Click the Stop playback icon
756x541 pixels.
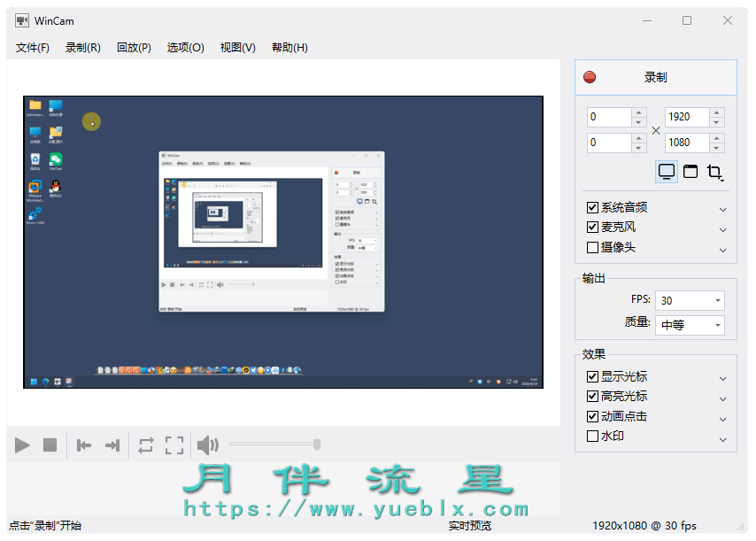(50, 445)
